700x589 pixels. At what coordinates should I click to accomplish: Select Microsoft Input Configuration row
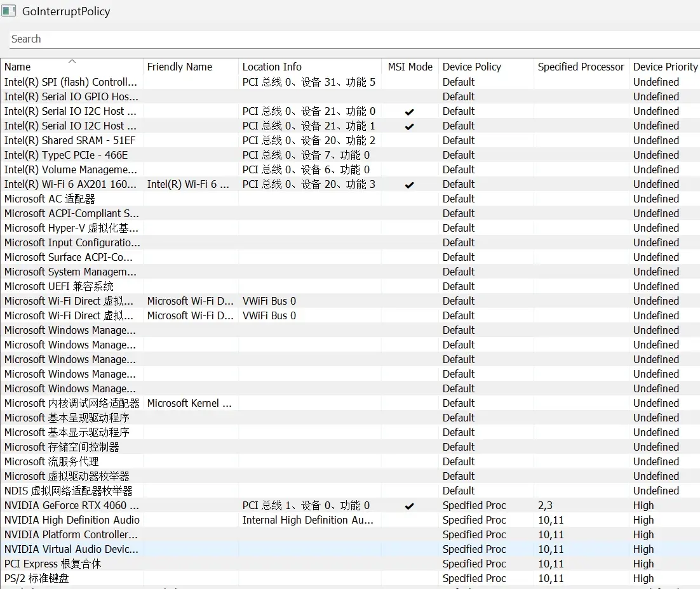coord(350,242)
